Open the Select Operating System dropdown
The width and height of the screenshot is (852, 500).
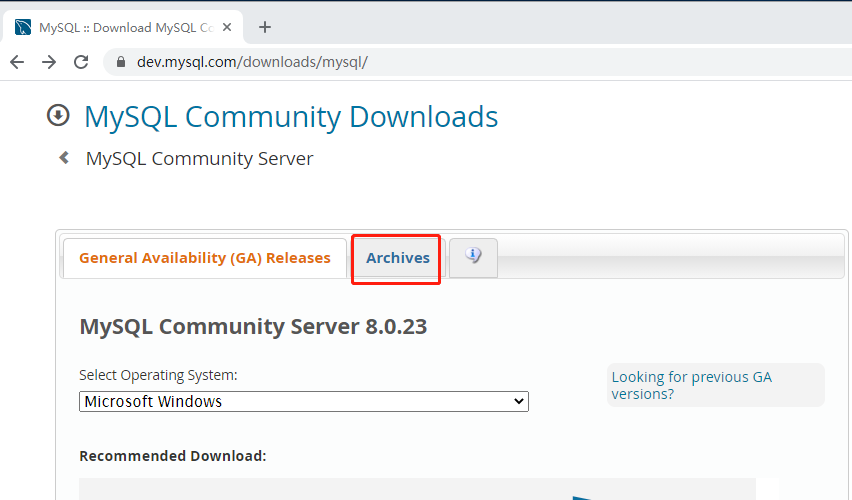pyautogui.click(x=304, y=402)
